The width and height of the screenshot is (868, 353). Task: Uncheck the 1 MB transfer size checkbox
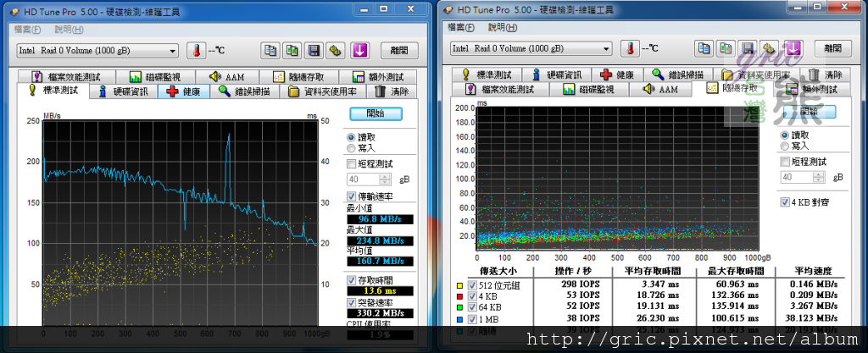472,319
